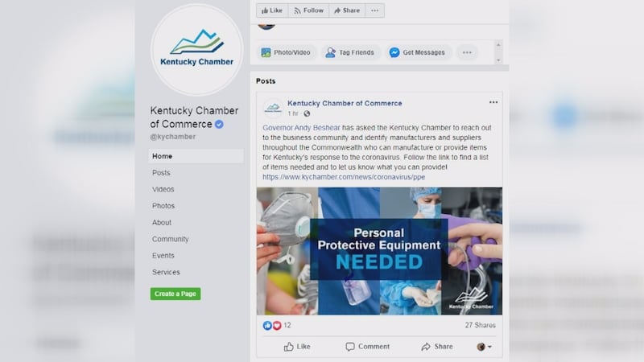This screenshot has width=644, height=362.
Task: Click the Governor Andy Beshear link
Action: coord(301,128)
